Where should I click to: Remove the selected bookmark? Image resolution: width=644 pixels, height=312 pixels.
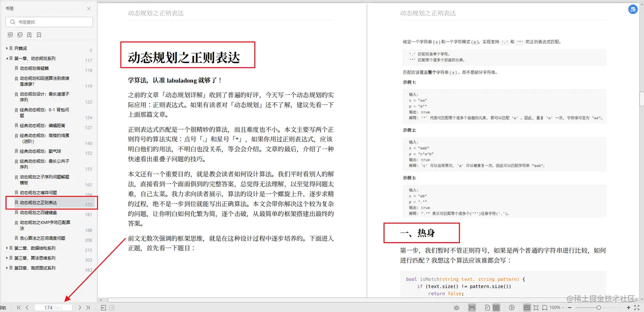39,35
